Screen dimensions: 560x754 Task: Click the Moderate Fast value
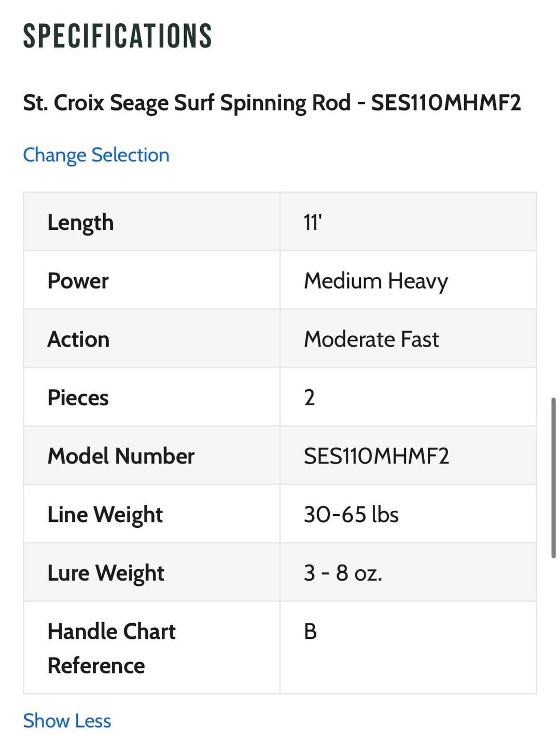pyautogui.click(x=371, y=339)
